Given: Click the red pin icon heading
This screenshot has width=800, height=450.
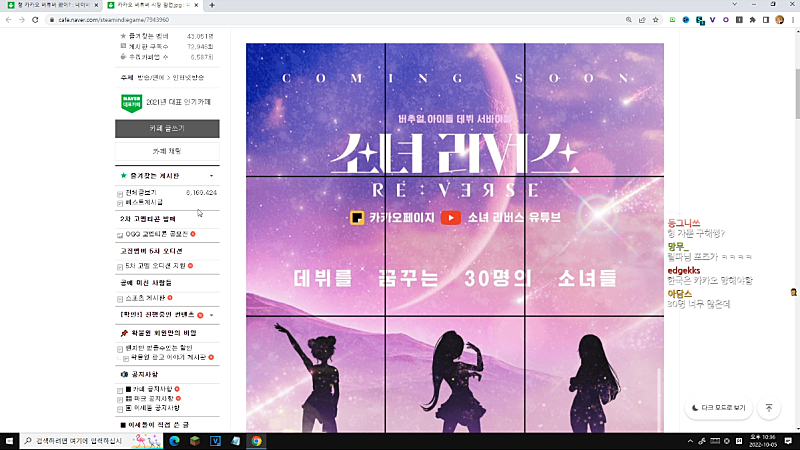Looking at the screenshot, I should click(124, 333).
